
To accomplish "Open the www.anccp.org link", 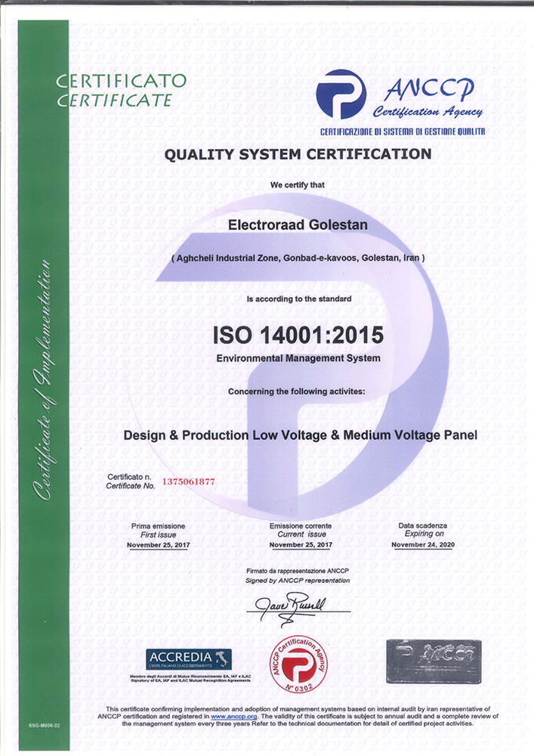I will click(233, 717).
